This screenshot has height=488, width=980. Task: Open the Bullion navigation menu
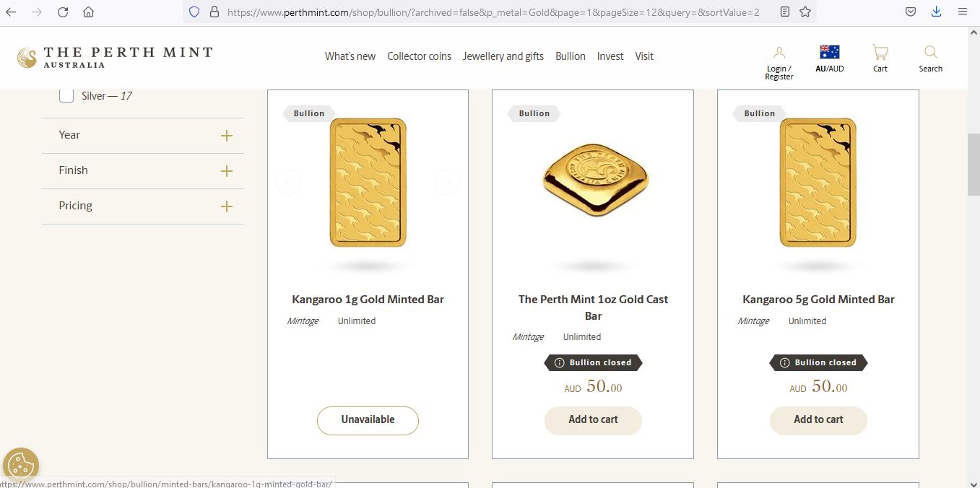click(570, 56)
